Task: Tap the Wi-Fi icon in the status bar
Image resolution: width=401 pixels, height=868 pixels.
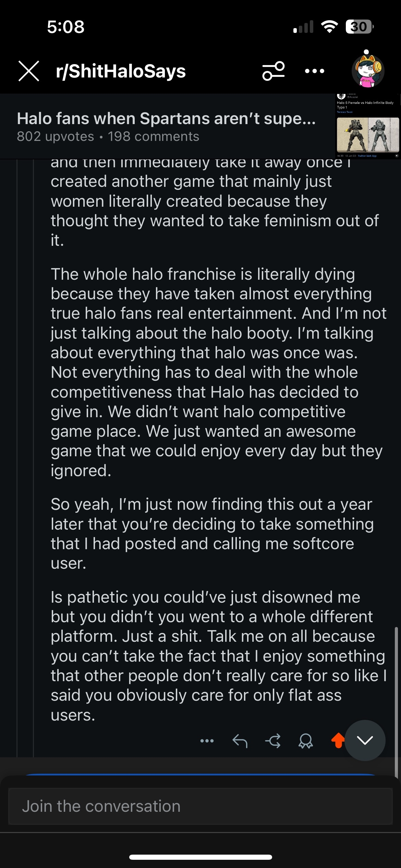Action: [329, 27]
